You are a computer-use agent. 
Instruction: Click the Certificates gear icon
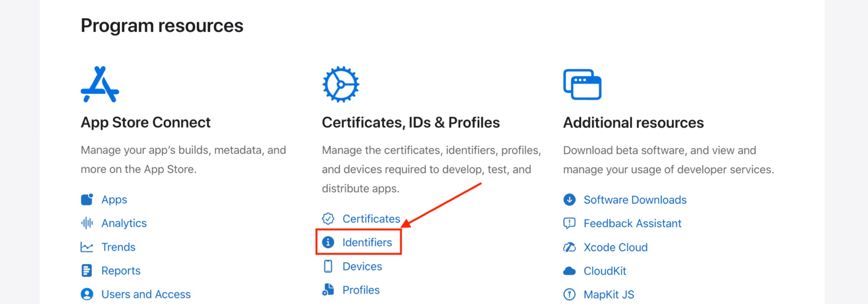click(x=340, y=84)
